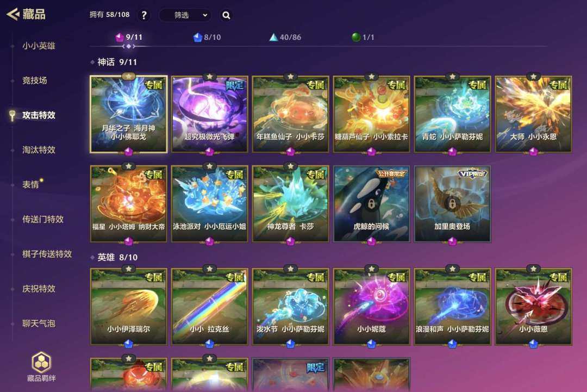Toggle favorite star on 神龙尊者 卡莎 card
The image size is (587, 392).
tap(290, 166)
